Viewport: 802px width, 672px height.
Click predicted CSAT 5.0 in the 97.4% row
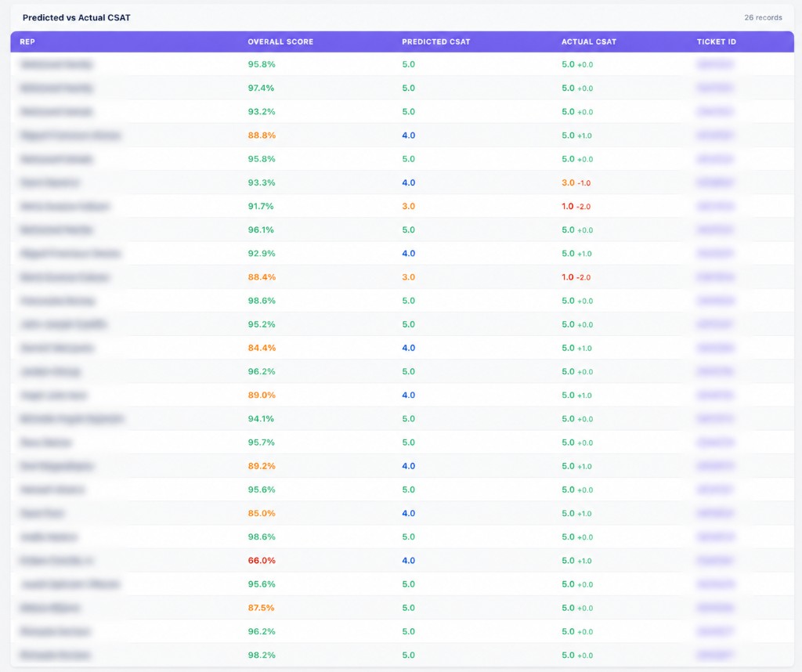tap(408, 88)
